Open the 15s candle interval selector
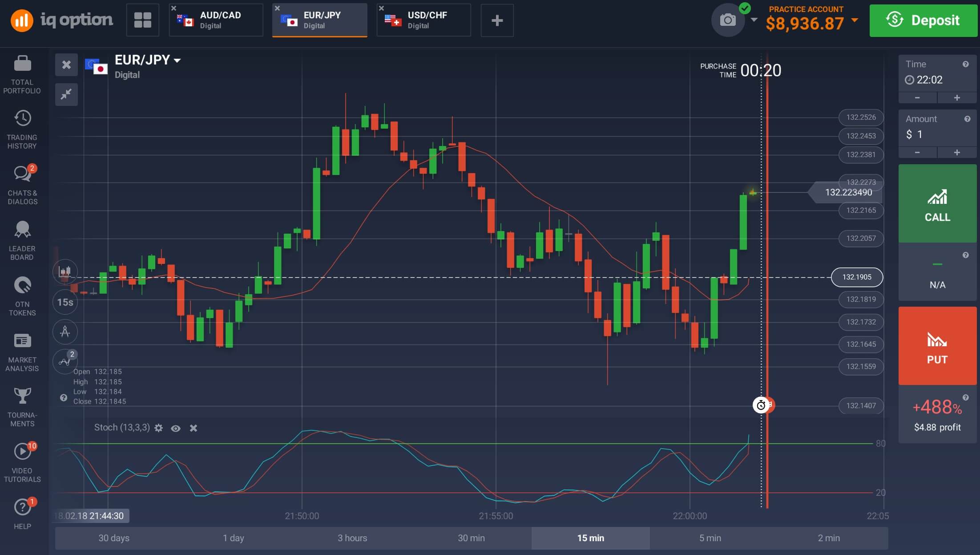The image size is (980, 555). tap(65, 302)
